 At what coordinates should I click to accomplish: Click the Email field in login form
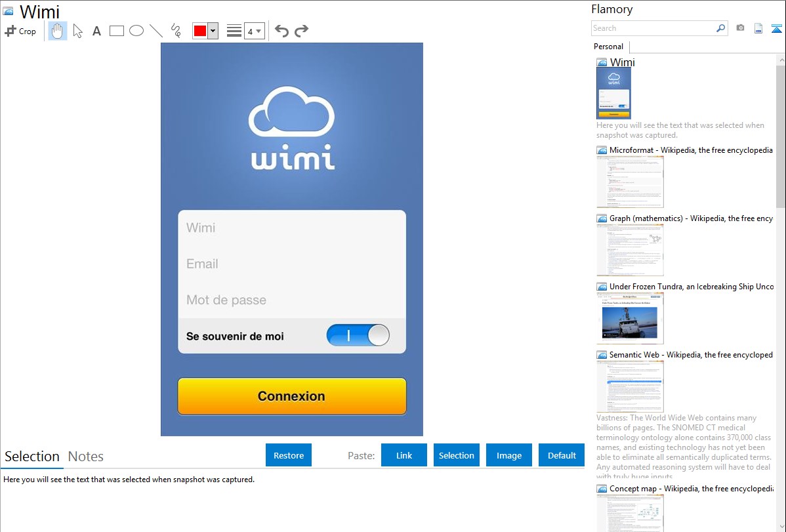coord(292,264)
